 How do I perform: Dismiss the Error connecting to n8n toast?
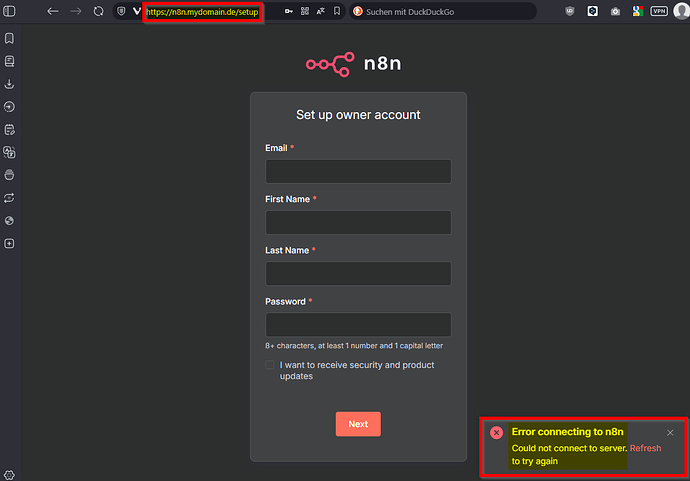670,433
